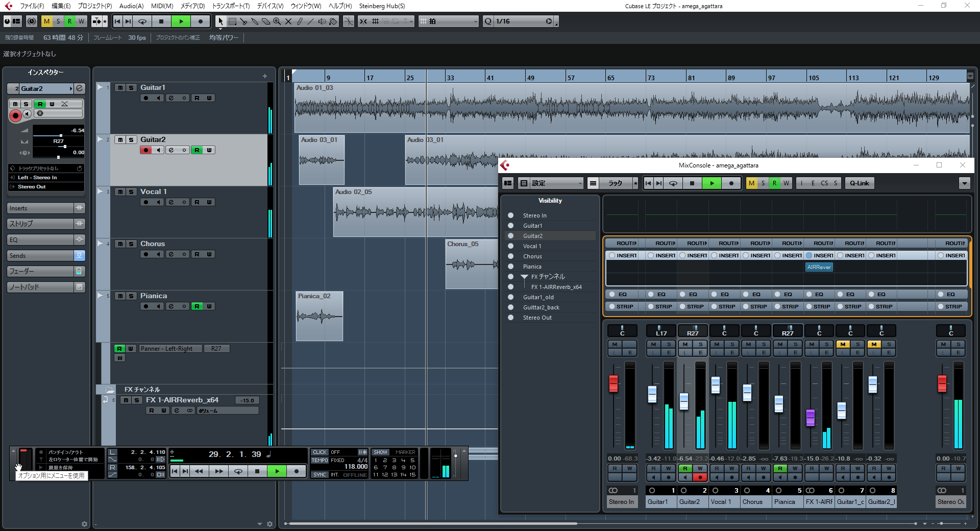Toggle Guitar1_old channel visibility dot
Image resolution: width=980 pixels, height=531 pixels.
click(510, 297)
